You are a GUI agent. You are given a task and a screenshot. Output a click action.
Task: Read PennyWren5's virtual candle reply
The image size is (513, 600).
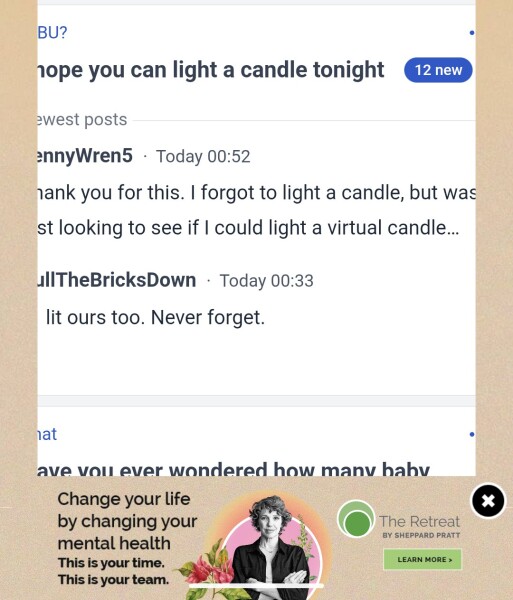(257, 210)
